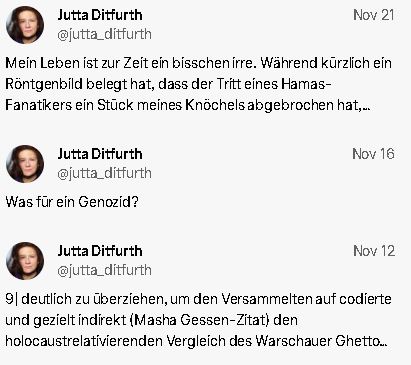This screenshot has width=411, height=365.
Task: Open the display name Jutta Ditfurth on first post
Action: (x=100, y=15)
